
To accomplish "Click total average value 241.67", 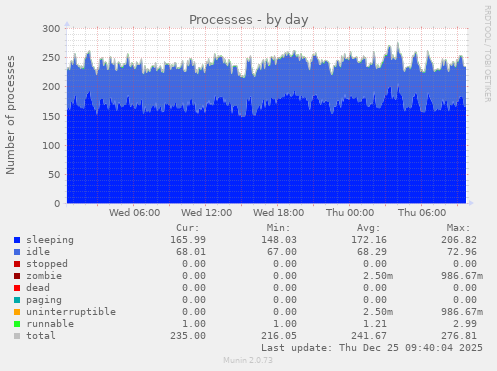I will (369, 336).
